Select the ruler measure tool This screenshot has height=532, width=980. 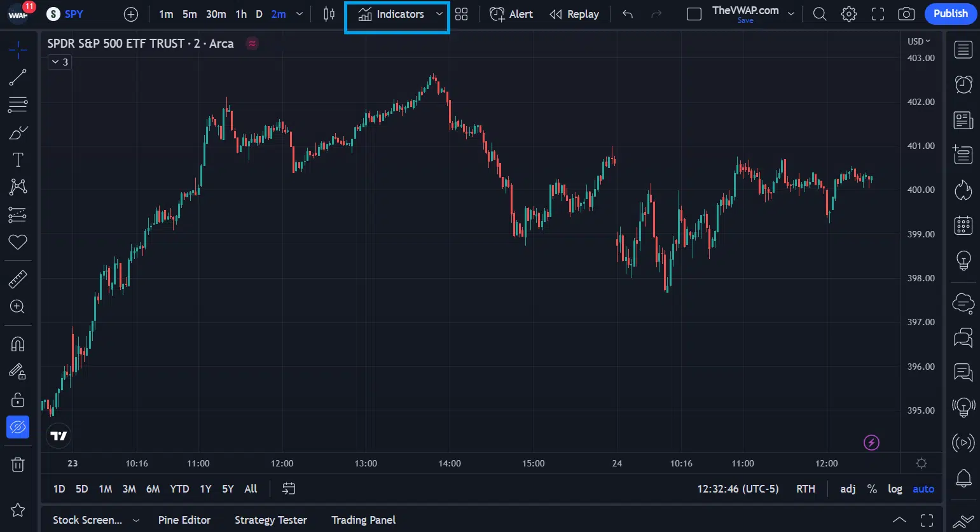18,279
